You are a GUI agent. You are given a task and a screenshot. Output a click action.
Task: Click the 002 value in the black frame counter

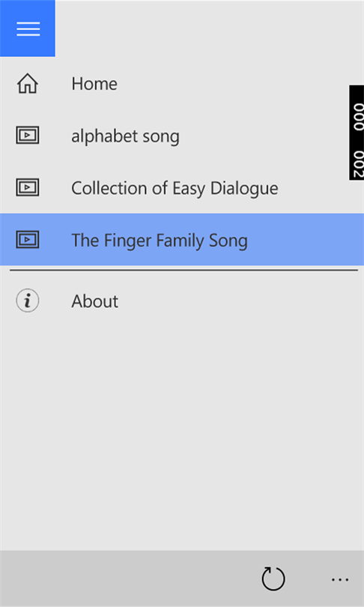pos(358,163)
